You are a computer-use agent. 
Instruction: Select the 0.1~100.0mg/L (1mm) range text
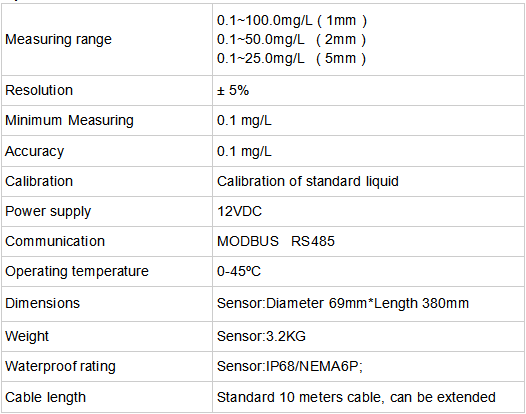click(x=292, y=20)
